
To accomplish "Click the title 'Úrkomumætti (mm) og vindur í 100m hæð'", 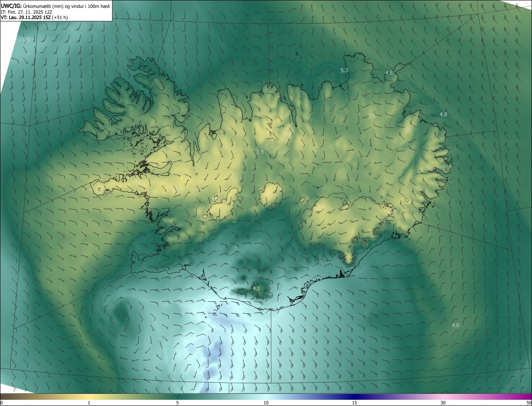I will pyautogui.click(x=66, y=6).
